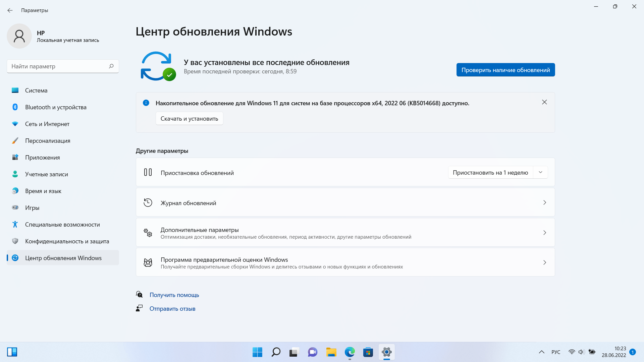Click the search magnifier in the Найти параметр box

111,66
